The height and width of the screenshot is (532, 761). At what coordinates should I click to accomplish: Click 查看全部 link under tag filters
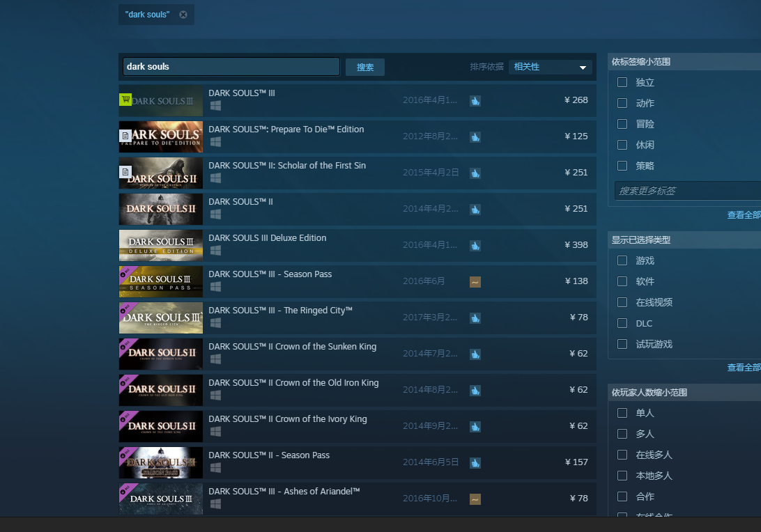[744, 215]
